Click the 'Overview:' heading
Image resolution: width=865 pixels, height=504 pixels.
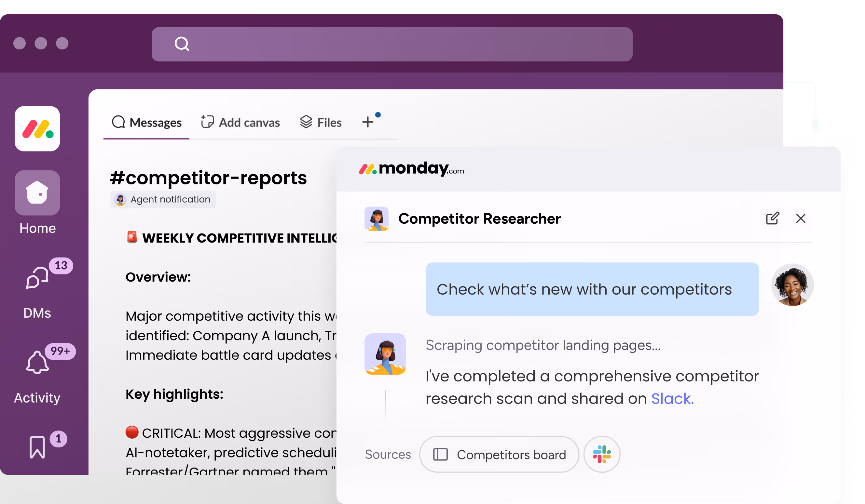point(158,277)
